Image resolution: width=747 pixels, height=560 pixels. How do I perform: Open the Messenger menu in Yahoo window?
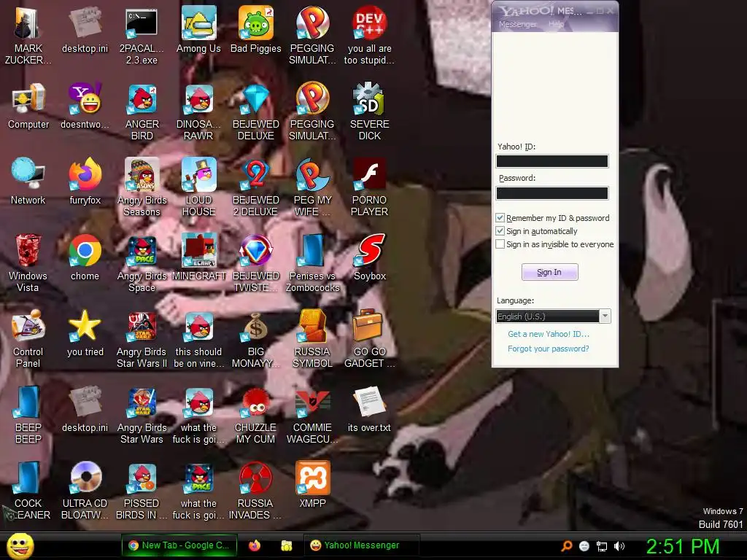(517, 24)
